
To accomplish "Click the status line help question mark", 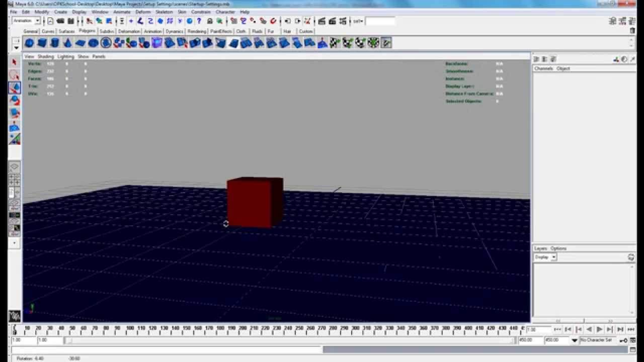I will click(x=199, y=21).
